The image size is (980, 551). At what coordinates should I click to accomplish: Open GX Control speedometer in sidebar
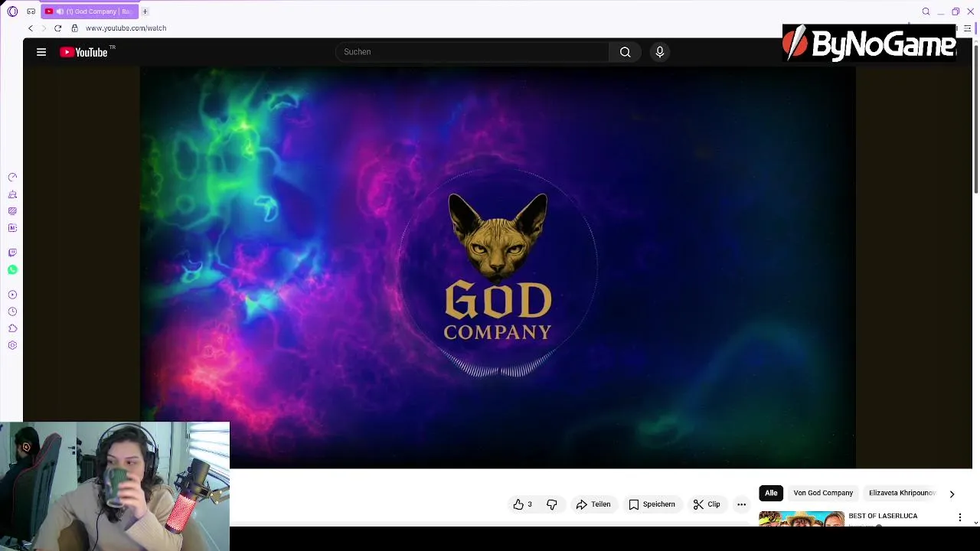point(12,178)
